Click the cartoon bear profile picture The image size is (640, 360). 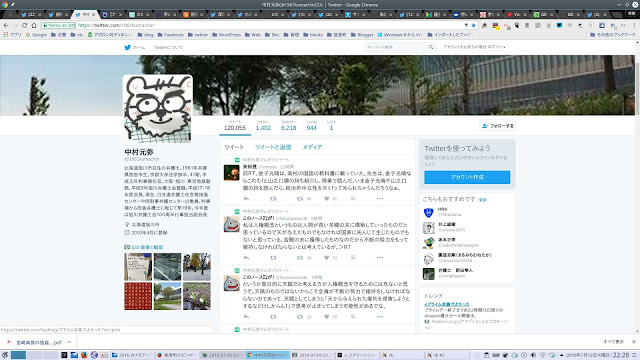pyautogui.click(x=158, y=109)
